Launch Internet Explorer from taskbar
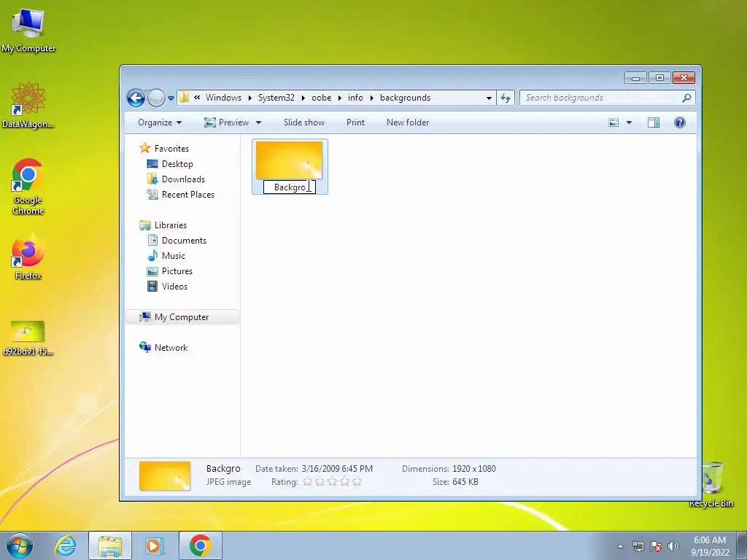 [x=65, y=545]
